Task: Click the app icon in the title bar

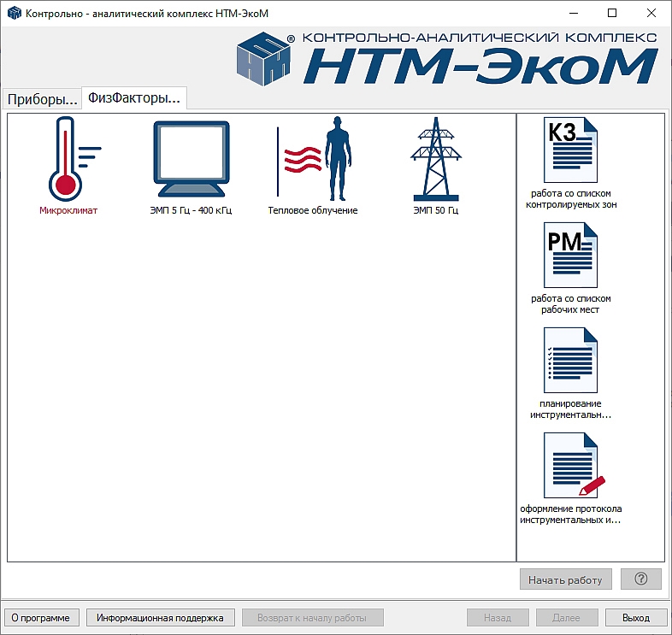Action: coord(15,14)
